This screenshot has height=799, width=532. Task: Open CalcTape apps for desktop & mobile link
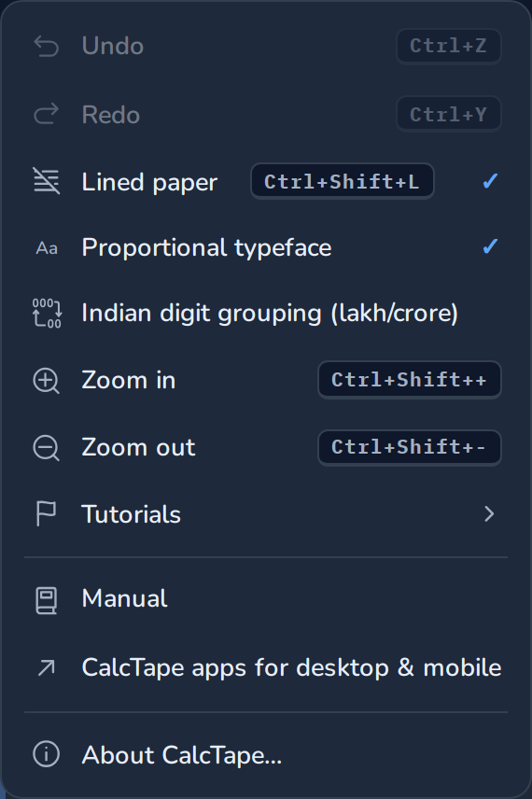(x=266, y=667)
